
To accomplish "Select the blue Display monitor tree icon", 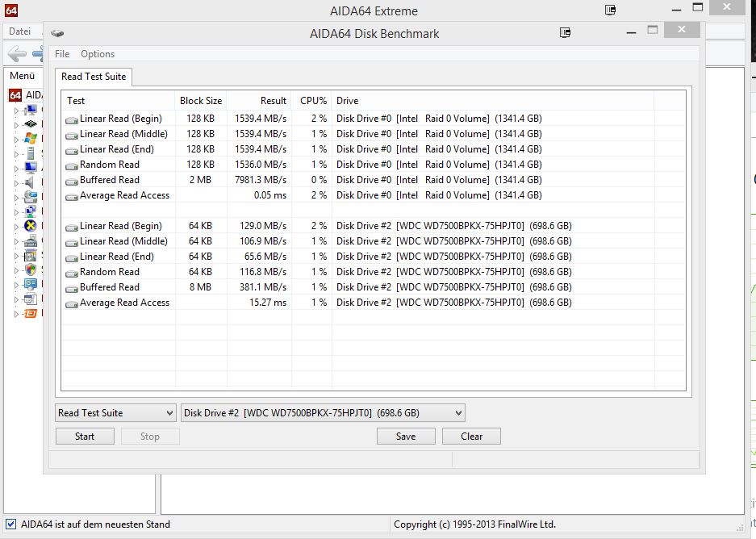I will point(31,168).
